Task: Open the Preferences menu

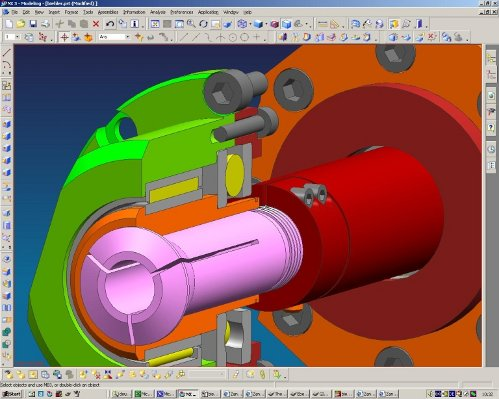Action: 182,12
